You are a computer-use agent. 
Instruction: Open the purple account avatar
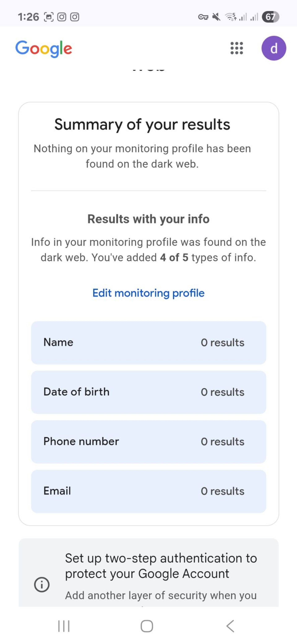pyautogui.click(x=273, y=48)
